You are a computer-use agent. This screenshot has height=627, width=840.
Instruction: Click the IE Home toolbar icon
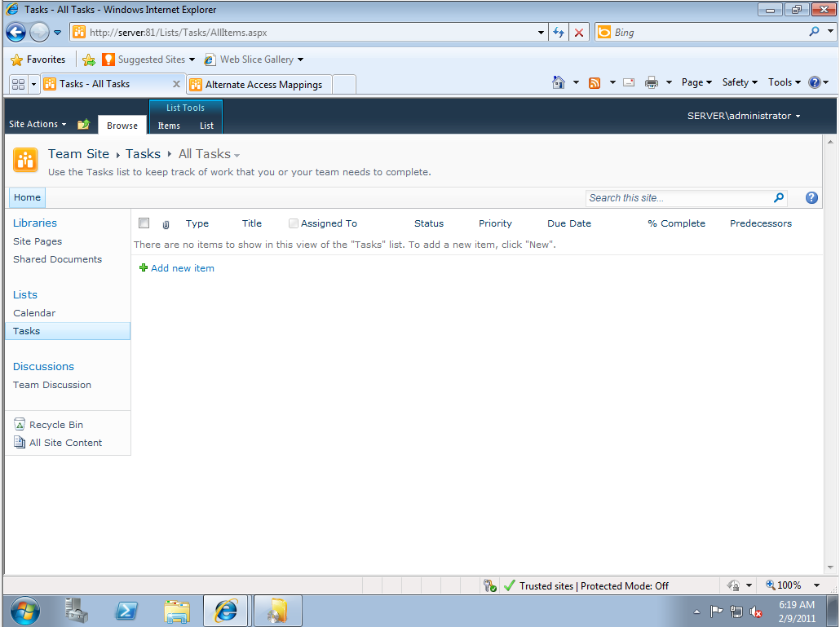559,82
